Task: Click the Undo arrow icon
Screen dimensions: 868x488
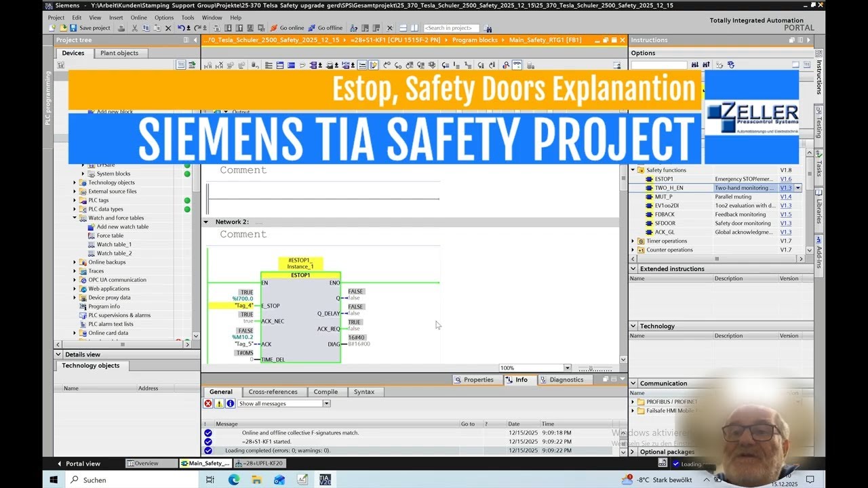Action: (x=181, y=28)
